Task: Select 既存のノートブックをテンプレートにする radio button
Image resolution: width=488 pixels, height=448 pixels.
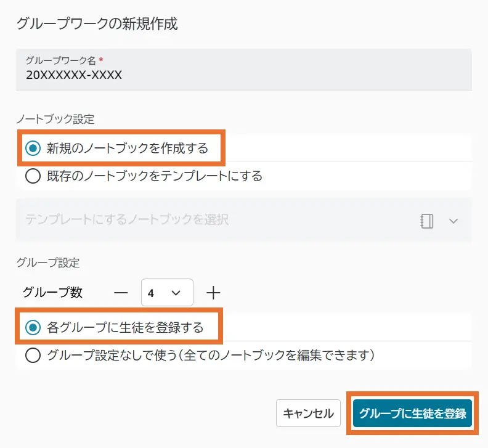Action: pyautogui.click(x=33, y=176)
